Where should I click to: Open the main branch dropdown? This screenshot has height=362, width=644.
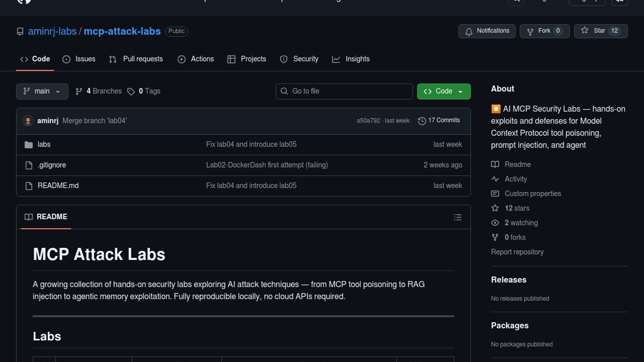[x=42, y=91]
